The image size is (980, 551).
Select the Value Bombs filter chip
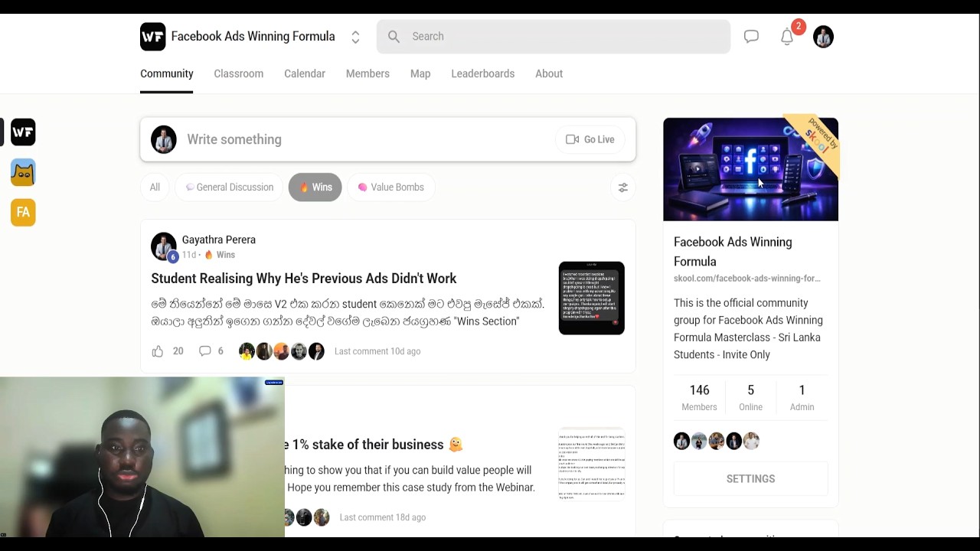[x=390, y=187]
